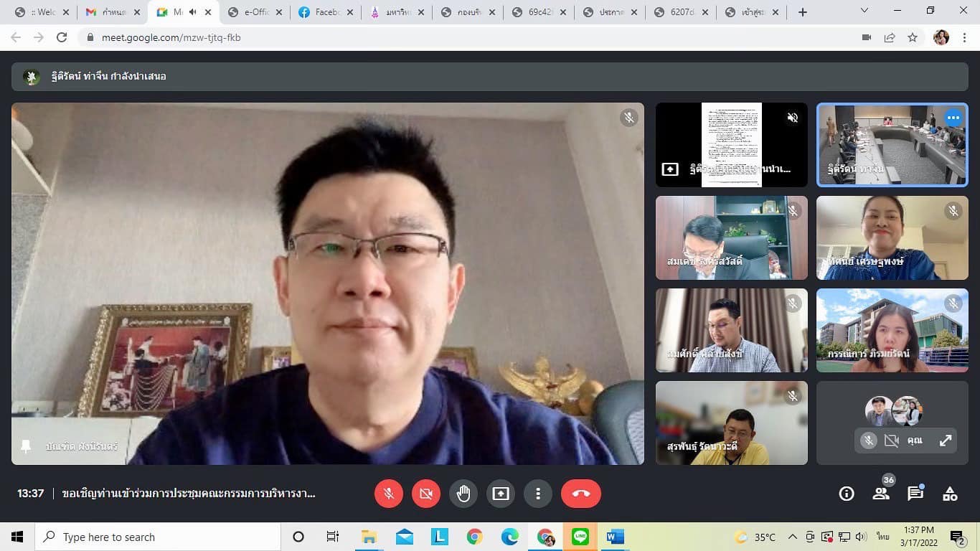Screen dimensions: 980x551
Task: Open the chat with everyone panel
Action: click(x=915, y=494)
